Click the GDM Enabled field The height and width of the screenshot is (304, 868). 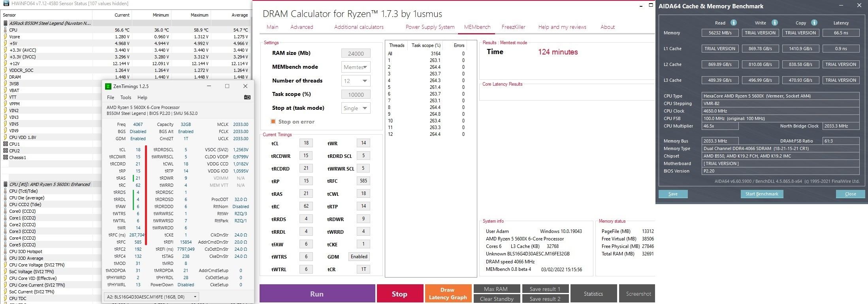click(x=359, y=257)
